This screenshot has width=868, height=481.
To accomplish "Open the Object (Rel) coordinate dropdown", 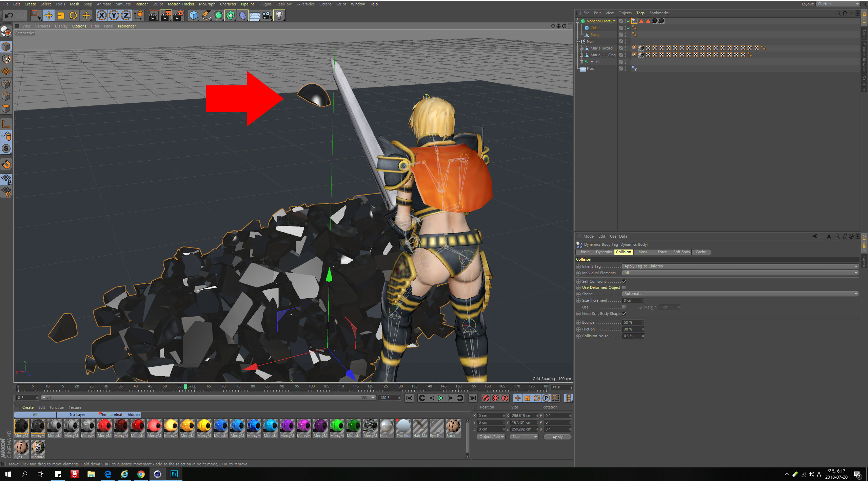I will 491,437.
